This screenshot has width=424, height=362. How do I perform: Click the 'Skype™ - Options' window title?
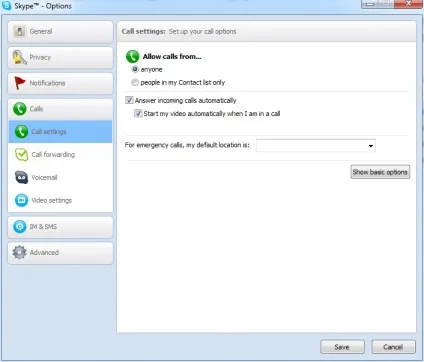(43, 6)
